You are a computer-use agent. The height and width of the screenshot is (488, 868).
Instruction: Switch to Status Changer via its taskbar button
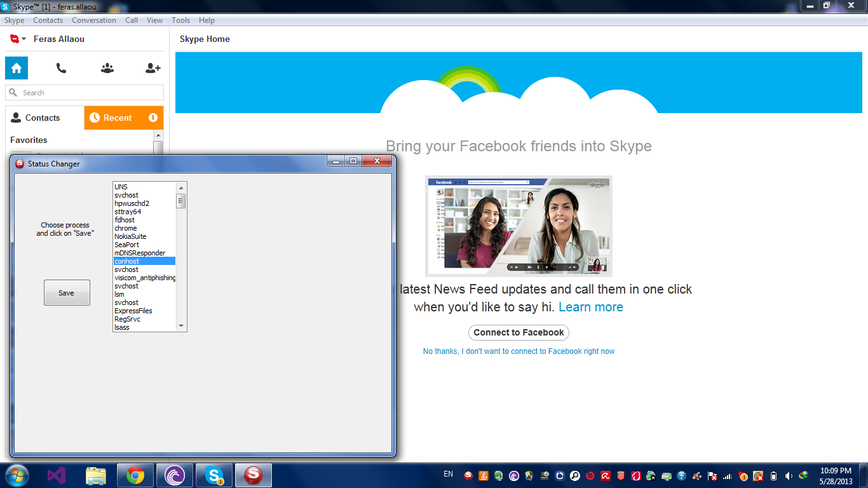[254, 475]
